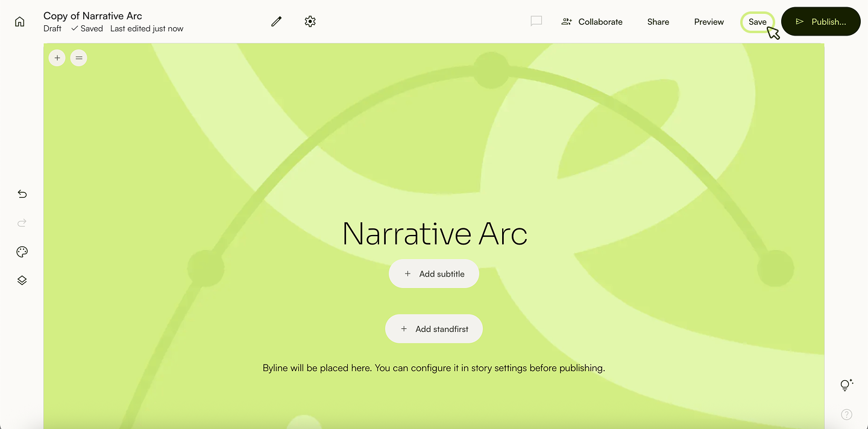The width and height of the screenshot is (868, 429).
Task: Click the Draft status label
Action: tap(52, 28)
